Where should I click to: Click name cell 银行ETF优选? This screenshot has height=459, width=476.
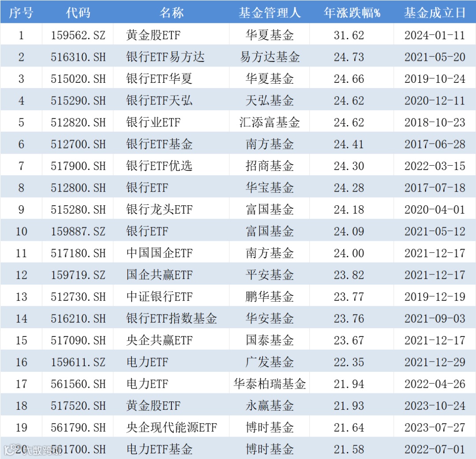[x=160, y=166]
